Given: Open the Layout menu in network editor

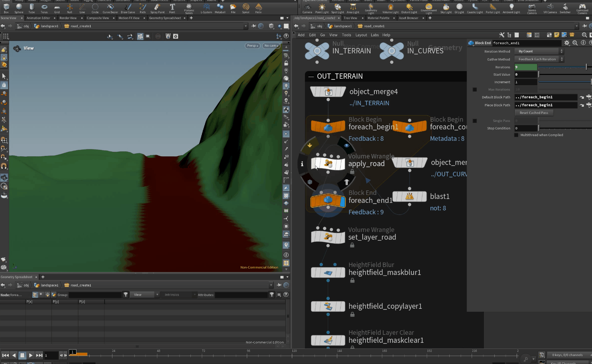Looking at the screenshot, I should coord(361,35).
